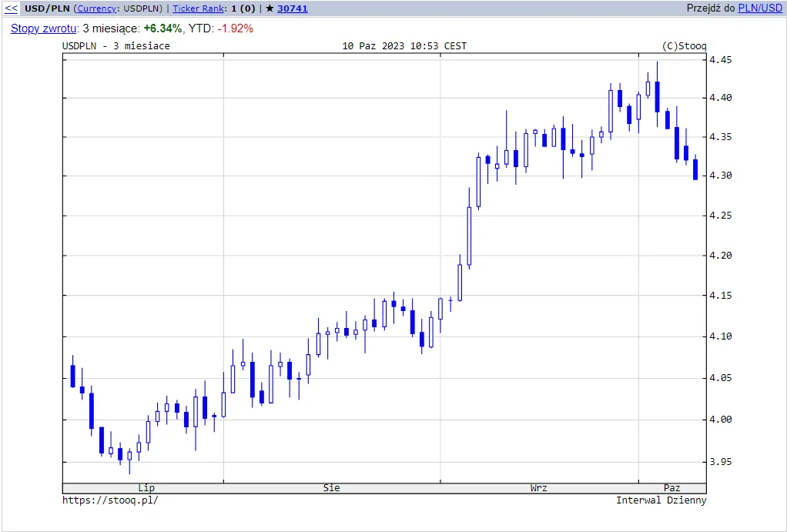Click the 'Wrz' month label on the axis
Image resolution: width=787 pixels, height=532 pixels.
click(538, 488)
